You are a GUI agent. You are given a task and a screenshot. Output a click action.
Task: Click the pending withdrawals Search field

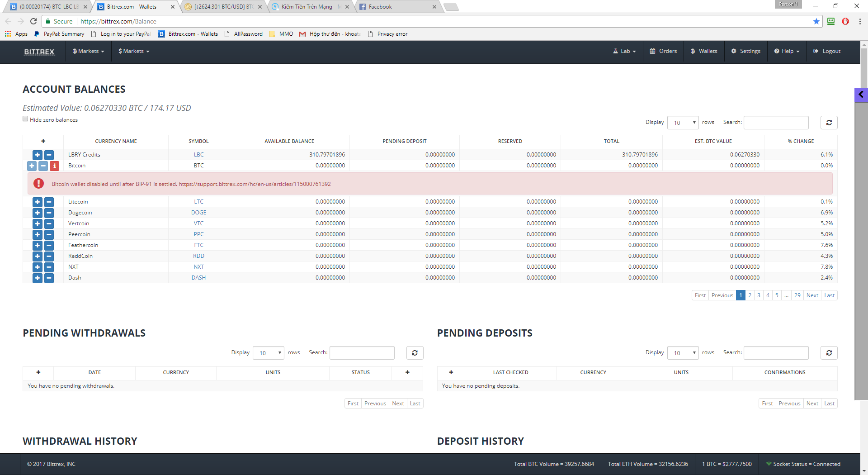tap(362, 353)
